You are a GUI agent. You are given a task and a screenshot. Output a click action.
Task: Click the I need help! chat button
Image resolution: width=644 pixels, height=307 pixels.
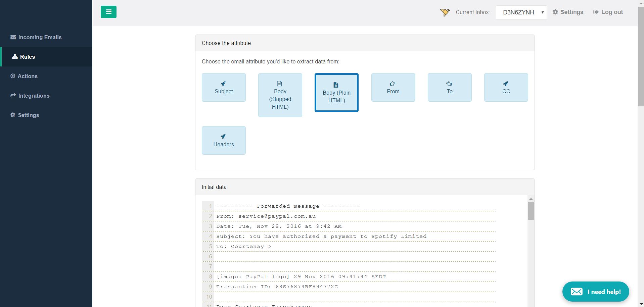[595, 292]
